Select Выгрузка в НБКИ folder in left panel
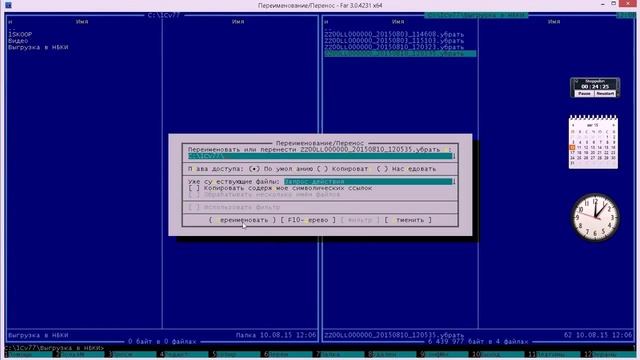The image size is (640, 360). click(38, 47)
